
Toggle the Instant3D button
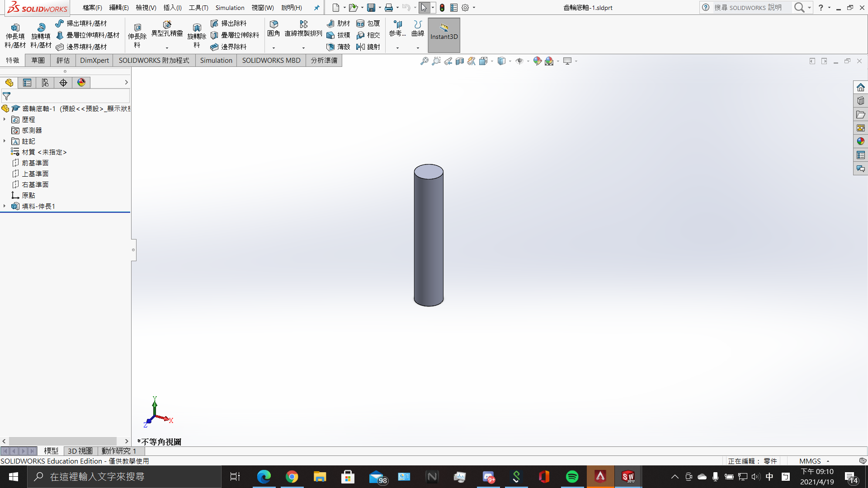click(x=443, y=35)
